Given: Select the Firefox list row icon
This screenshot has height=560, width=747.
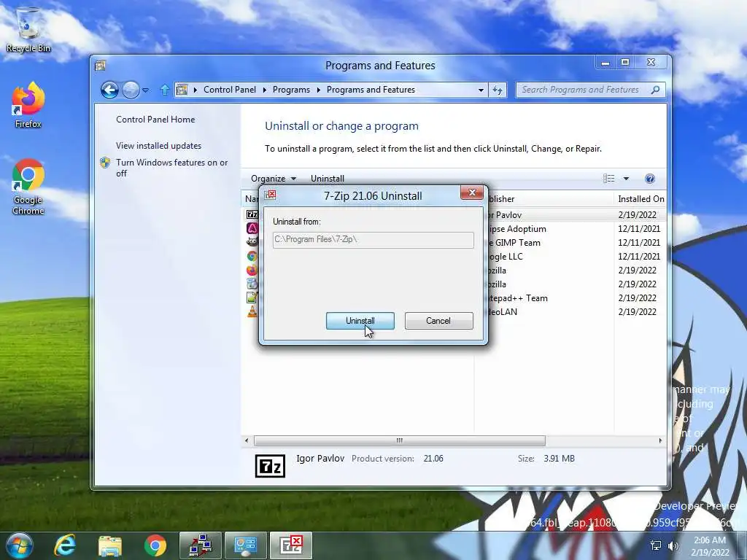Looking at the screenshot, I should pyautogui.click(x=252, y=270).
